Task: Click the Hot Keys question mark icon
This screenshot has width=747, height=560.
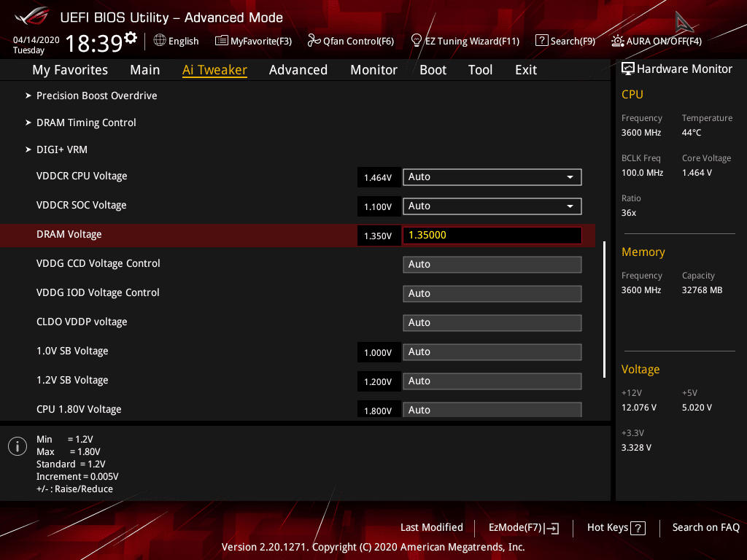Action: click(x=638, y=528)
